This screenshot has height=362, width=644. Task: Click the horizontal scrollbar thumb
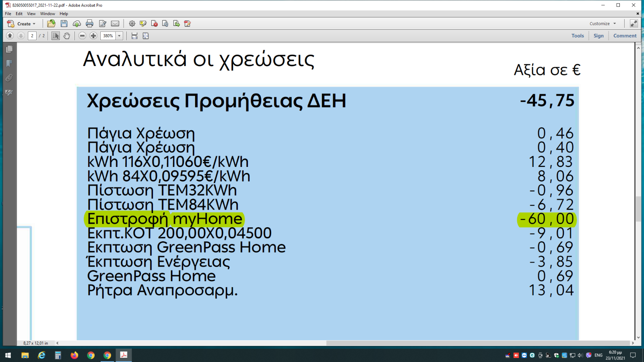(478, 343)
